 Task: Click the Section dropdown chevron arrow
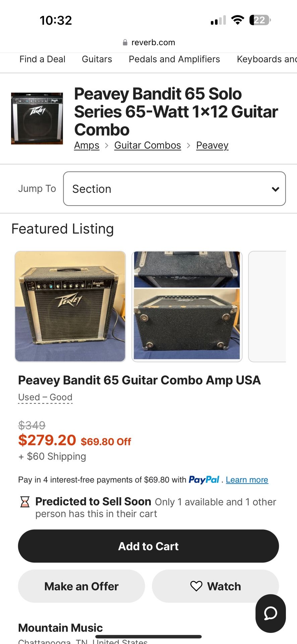276,189
